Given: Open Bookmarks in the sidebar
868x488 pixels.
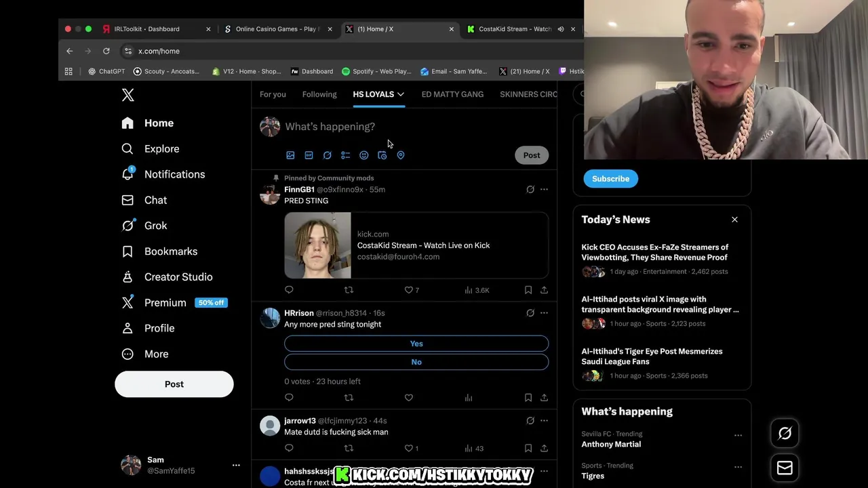Looking at the screenshot, I should pyautogui.click(x=159, y=251).
